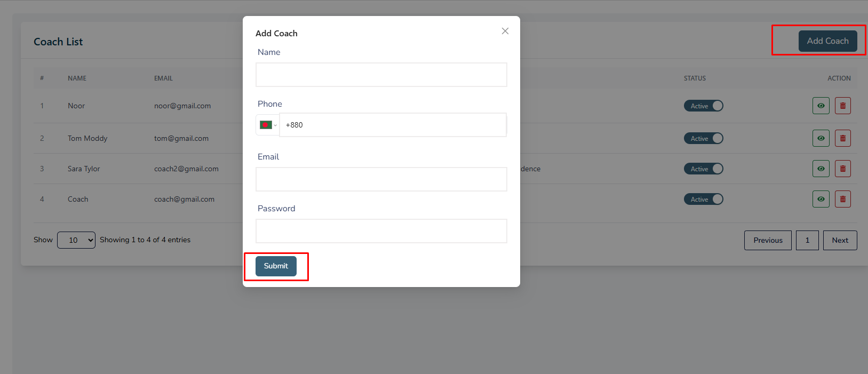The height and width of the screenshot is (374, 868).
Task: Click the ACTION column header
Action: click(x=839, y=78)
